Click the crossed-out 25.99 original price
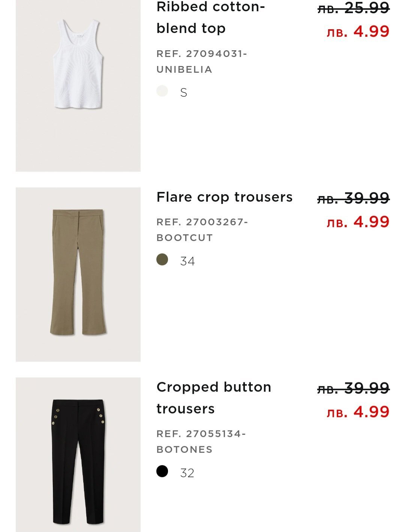 pos(353,8)
